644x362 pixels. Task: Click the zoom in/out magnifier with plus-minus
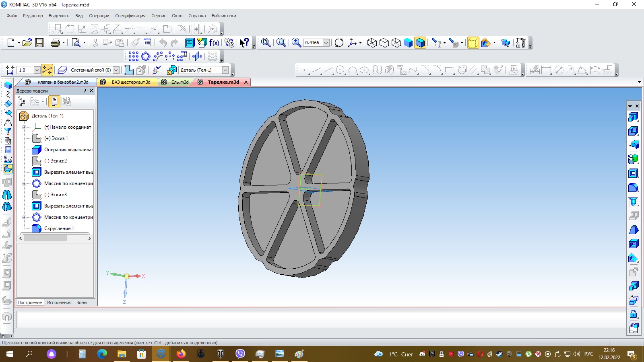(x=296, y=43)
